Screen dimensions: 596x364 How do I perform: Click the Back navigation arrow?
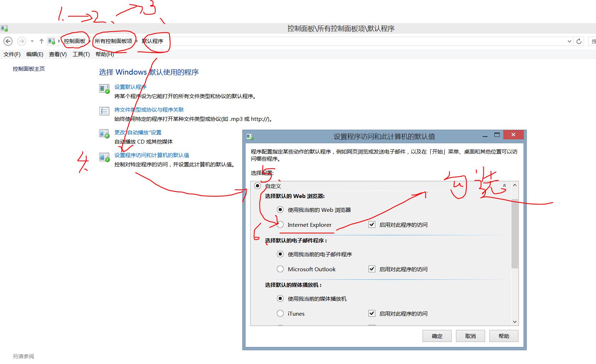coord(8,41)
